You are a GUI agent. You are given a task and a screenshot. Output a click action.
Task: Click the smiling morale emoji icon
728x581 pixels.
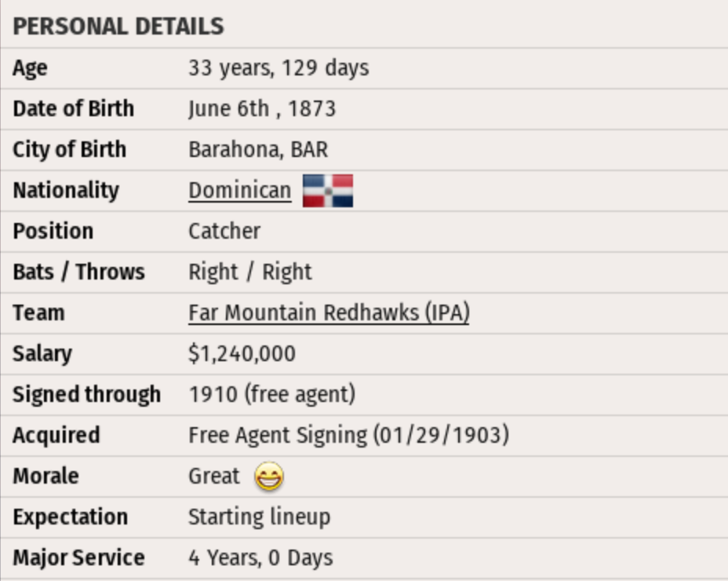coord(269,477)
